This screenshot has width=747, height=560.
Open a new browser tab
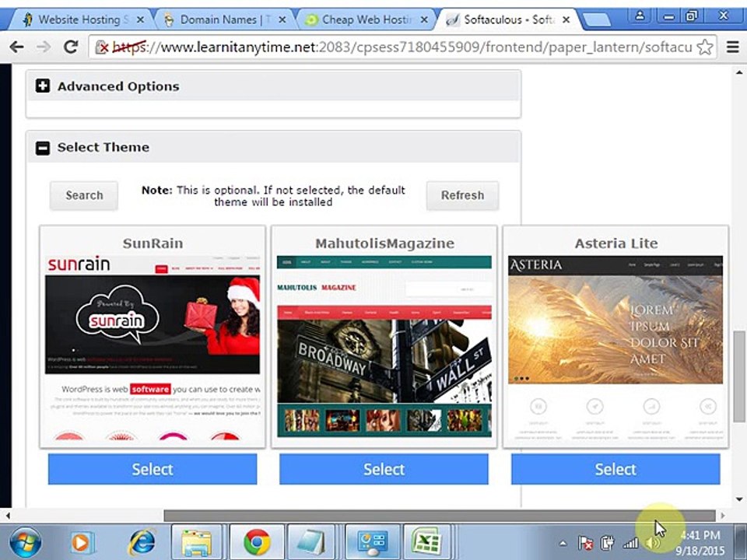tap(597, 19)
